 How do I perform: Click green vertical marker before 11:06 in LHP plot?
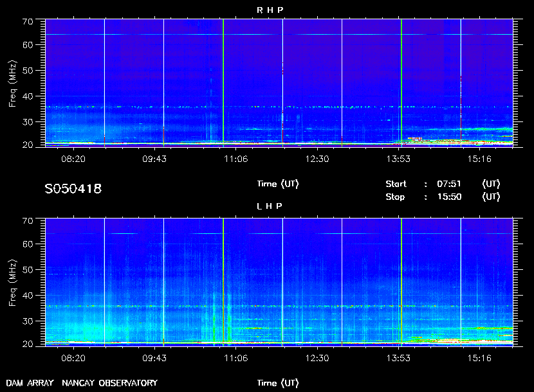(x=223, y=282)
